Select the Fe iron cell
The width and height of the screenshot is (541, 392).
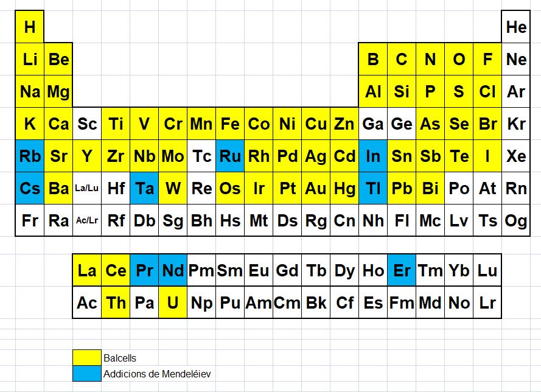click(x=230, y=124)
